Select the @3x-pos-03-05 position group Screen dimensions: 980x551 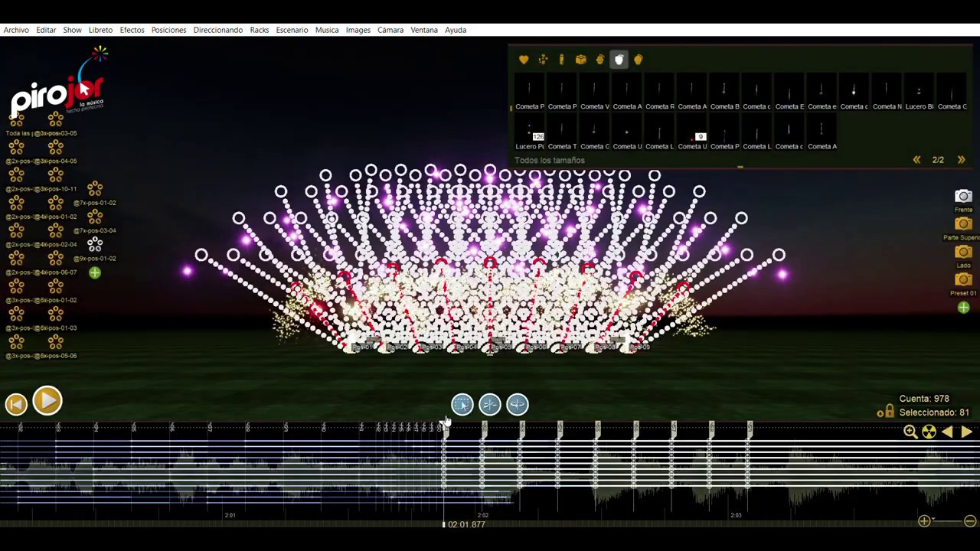55,120
